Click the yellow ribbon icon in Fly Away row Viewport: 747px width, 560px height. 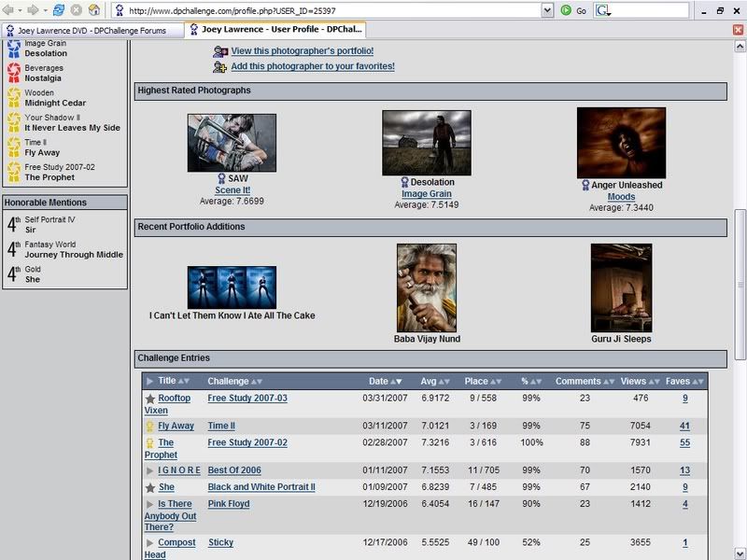(x=149, y=427)
